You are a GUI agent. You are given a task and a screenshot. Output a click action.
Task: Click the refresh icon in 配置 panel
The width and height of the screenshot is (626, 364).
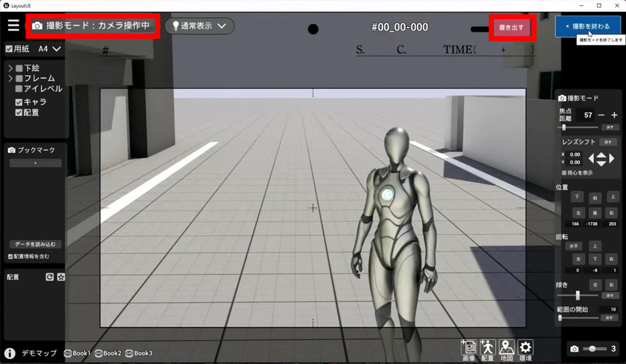click(49, 276)
